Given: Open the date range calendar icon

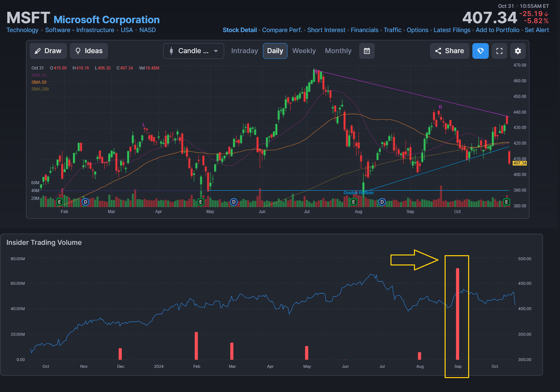Looking at the screenshot, I should click(367, 51).
